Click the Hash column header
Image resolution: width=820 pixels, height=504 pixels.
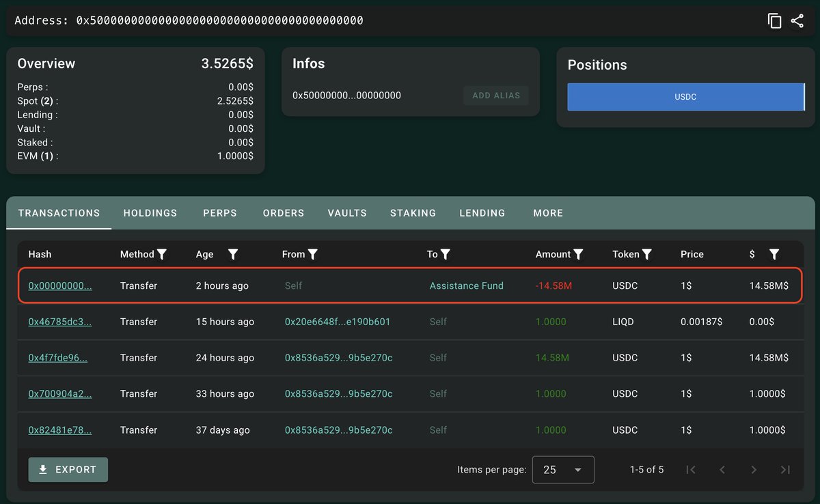[40, 254]
